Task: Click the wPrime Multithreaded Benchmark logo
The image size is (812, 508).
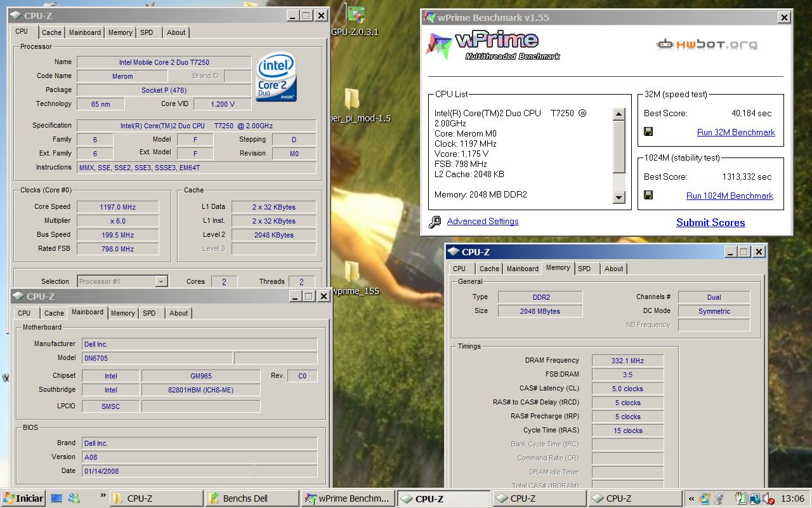Action: (494, 44)
